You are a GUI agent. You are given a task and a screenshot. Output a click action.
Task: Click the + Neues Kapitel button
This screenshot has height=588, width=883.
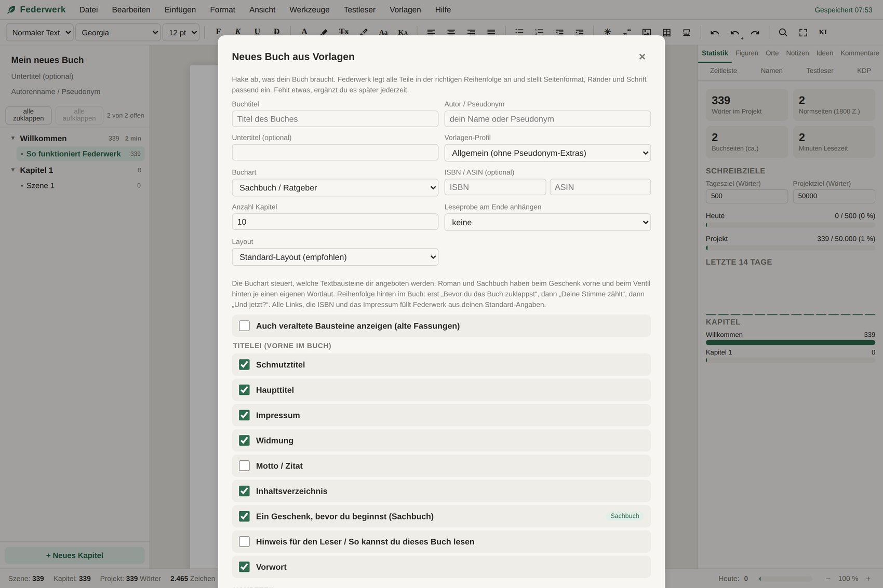(x=75, y=555)
